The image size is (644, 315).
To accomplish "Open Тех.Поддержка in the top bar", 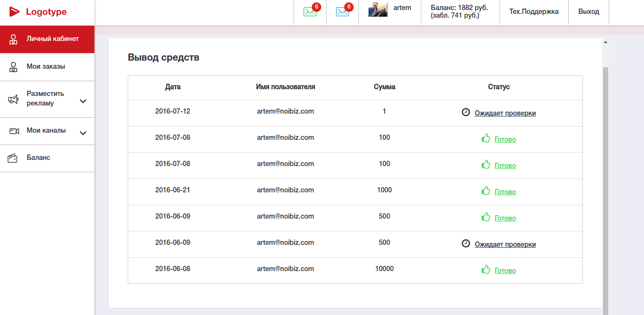I will (534, 11).
